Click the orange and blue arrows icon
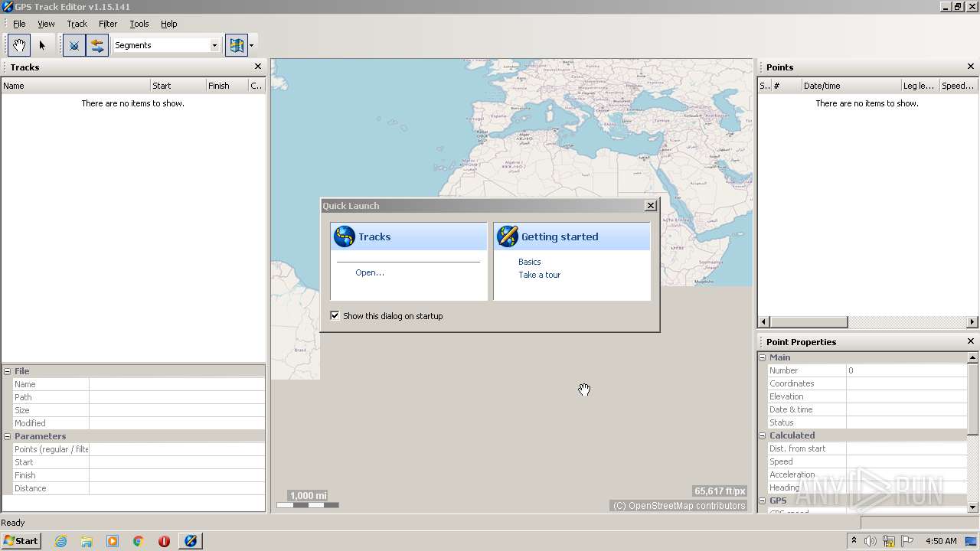 click(96, 45)
